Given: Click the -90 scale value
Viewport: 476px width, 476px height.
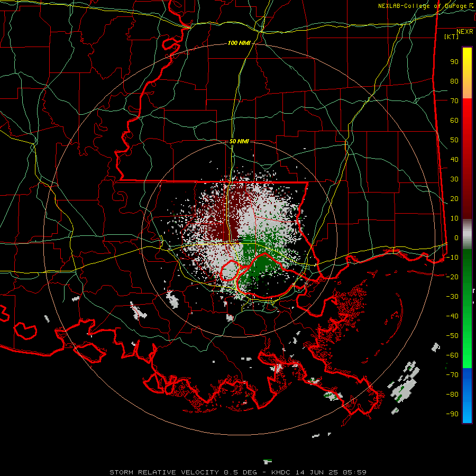Looking at the screenshot, I should (x=452, y=414).
